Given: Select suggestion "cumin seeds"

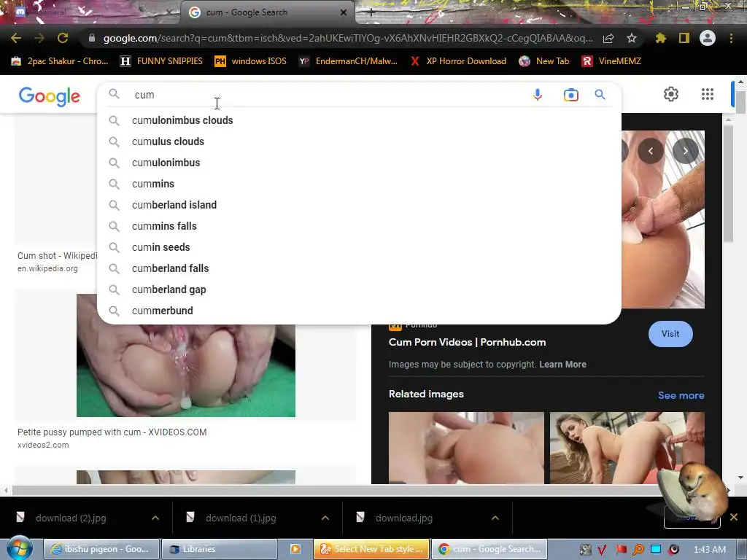Looking at the screenshot, I should (x=359, y=247).
